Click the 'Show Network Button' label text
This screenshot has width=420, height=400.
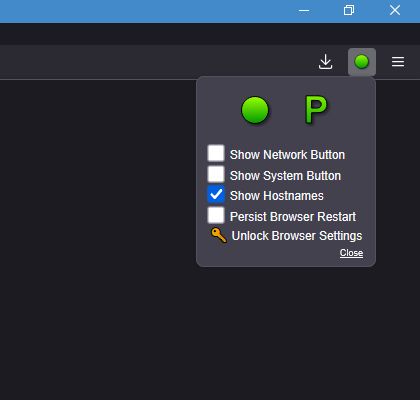pos(287,155)
